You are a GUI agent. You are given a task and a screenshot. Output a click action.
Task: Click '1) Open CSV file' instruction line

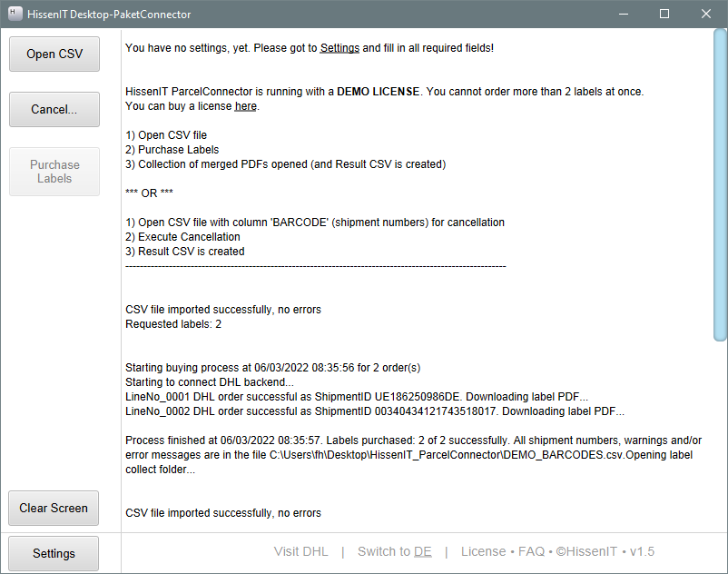pos(166,135)
